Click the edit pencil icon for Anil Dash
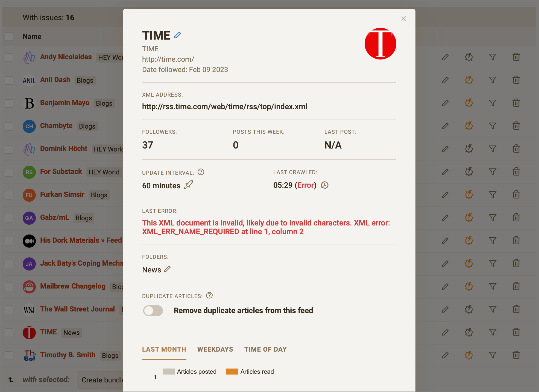This screenshot has height=392, width=539. (x=445, y=80)
